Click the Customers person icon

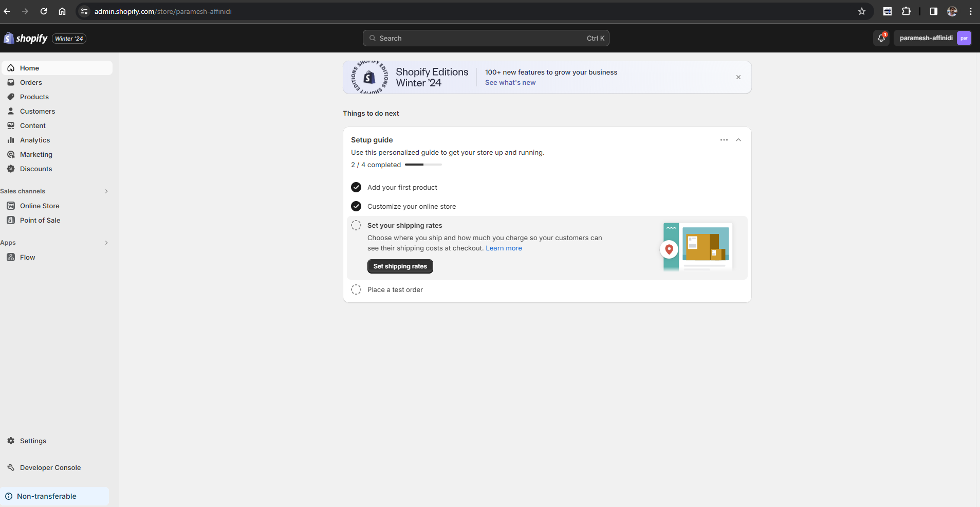(11, 111)
